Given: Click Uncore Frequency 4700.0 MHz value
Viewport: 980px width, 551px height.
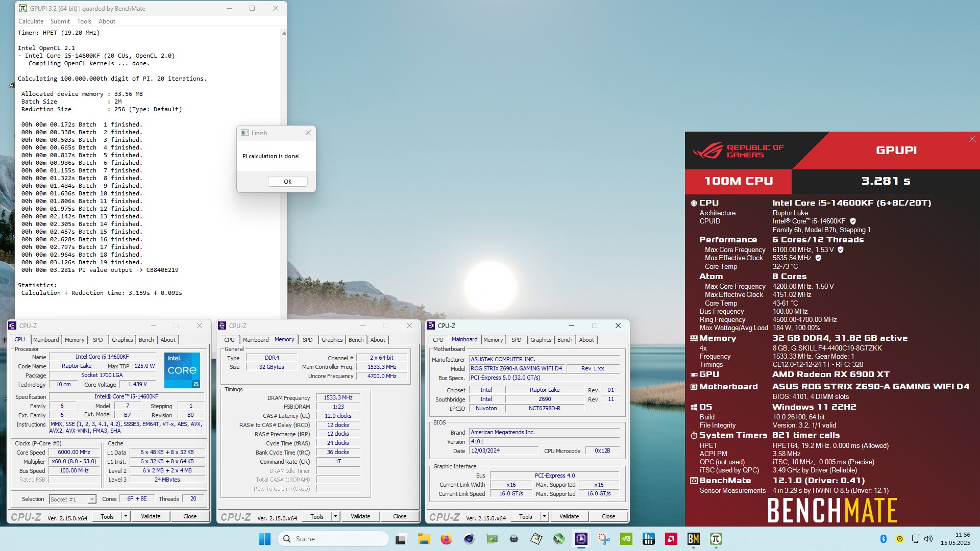Looking at the screenshot, I should click(382, 377).
